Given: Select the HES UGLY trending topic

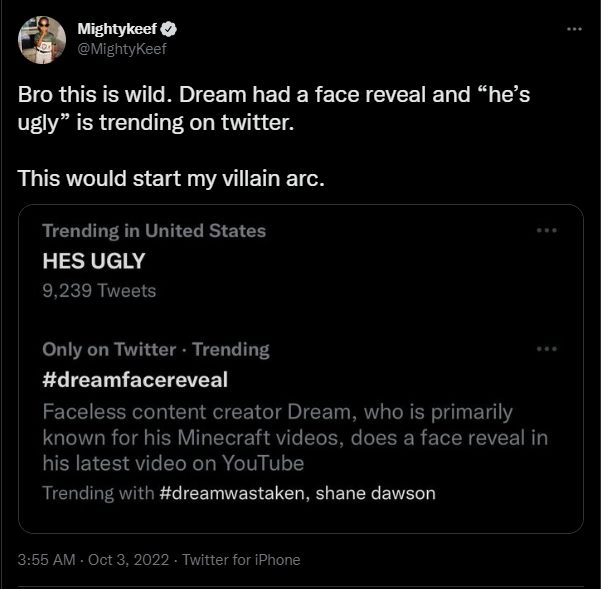Looking at the screenshot, I should [94, 262].
